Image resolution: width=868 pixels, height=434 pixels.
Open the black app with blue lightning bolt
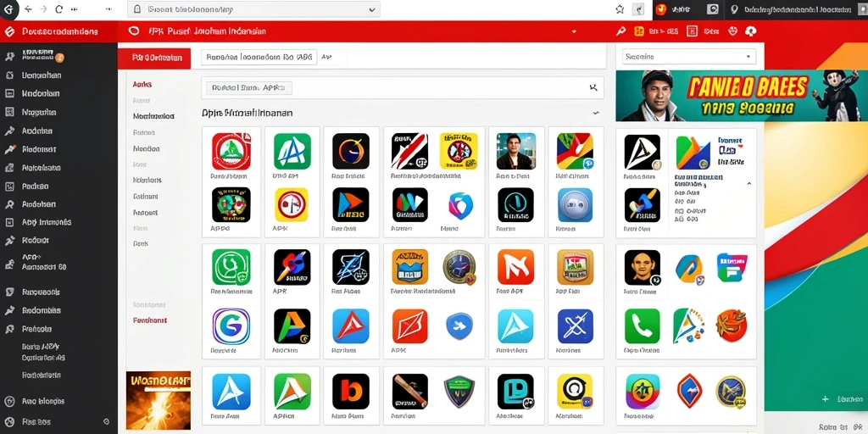[351, 267]
